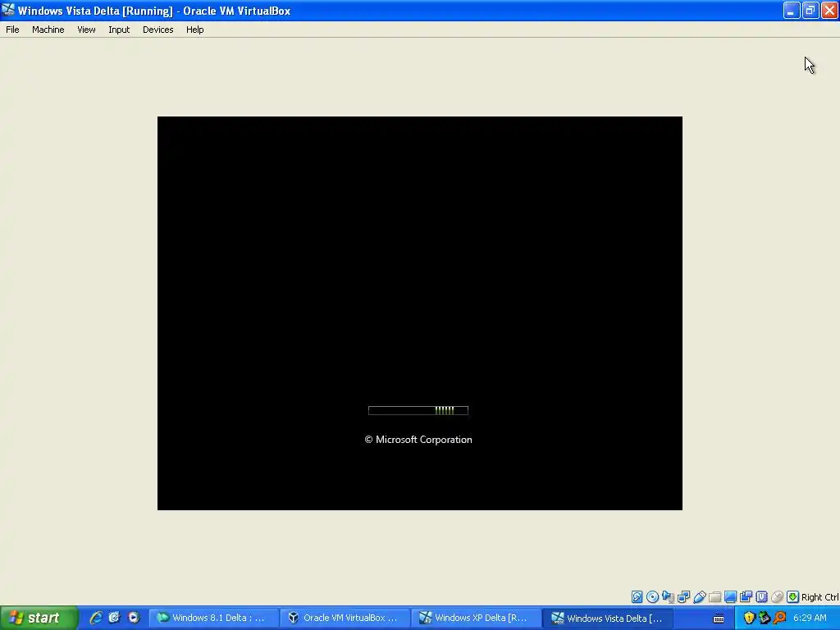Click the video capture status icon
This screenshot has width=840, height=630.
coord(746,597)
